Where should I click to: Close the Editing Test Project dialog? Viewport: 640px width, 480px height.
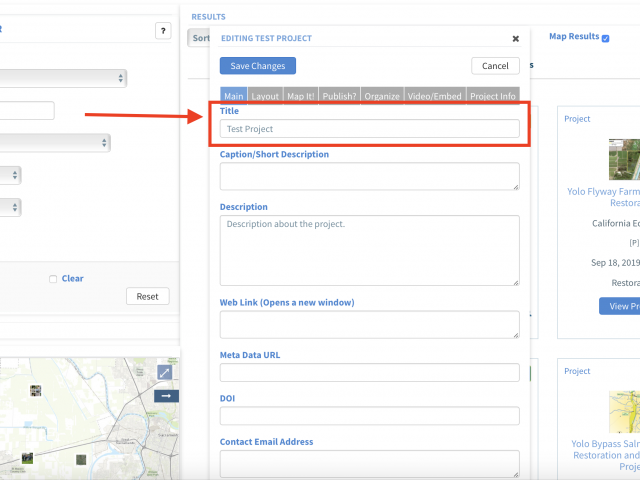(x=516, y=39)
